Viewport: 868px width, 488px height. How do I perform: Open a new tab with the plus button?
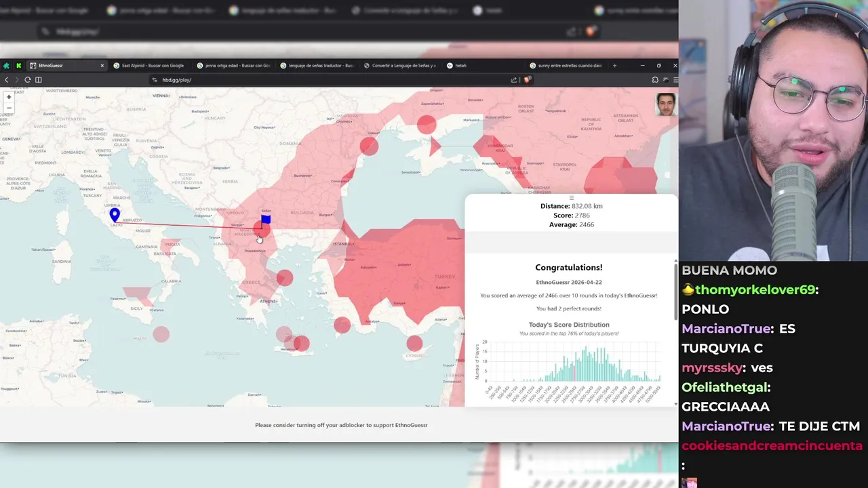(x=614, y=66)
